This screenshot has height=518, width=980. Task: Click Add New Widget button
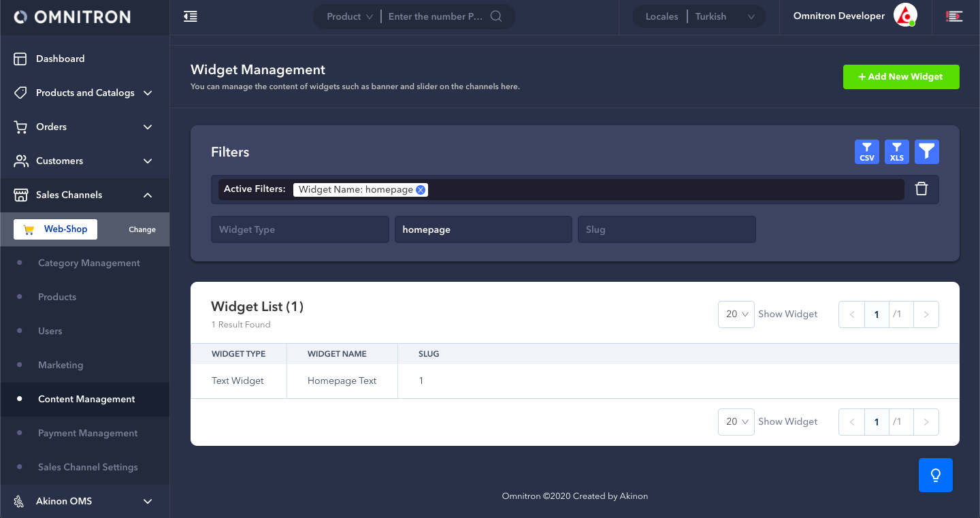[x=900, y=77]
